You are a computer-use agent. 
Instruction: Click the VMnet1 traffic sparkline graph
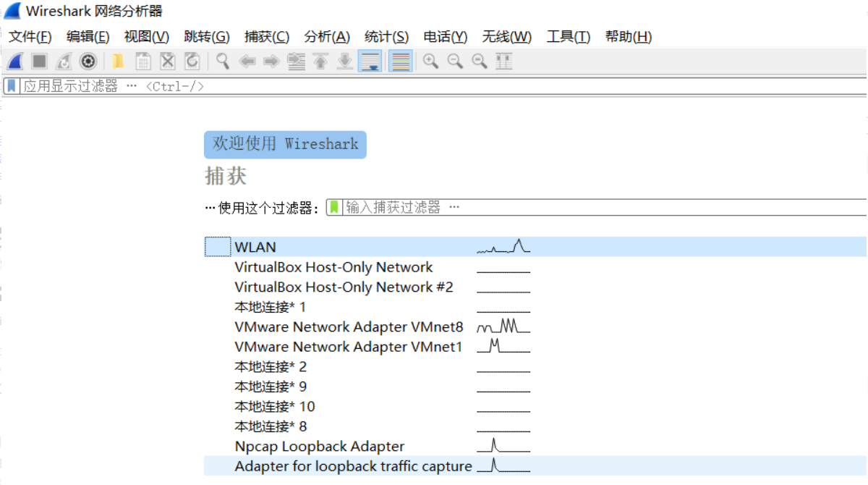503,346
